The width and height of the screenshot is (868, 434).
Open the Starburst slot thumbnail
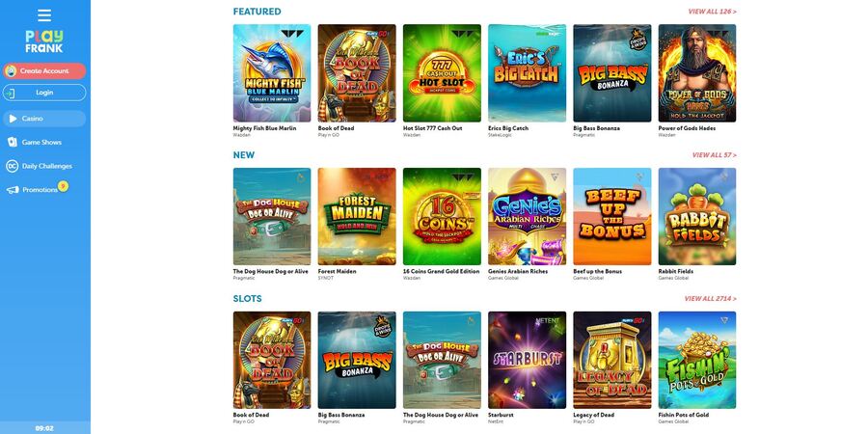(527, 360)
